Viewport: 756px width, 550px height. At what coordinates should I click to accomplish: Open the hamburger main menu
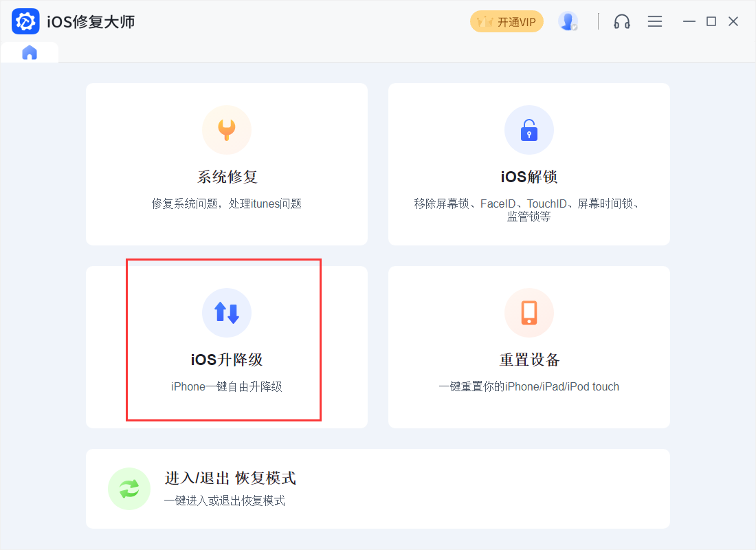coord(655,22)
